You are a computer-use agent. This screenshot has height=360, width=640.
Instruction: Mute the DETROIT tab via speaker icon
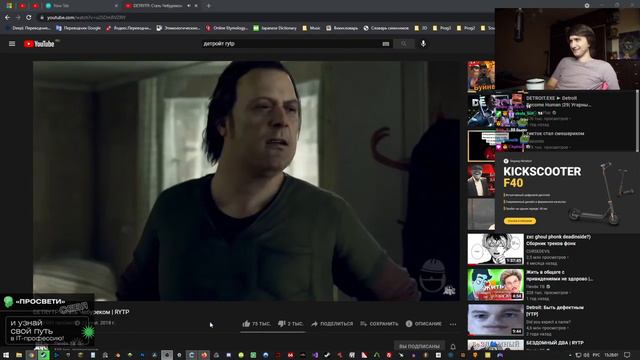189,6
